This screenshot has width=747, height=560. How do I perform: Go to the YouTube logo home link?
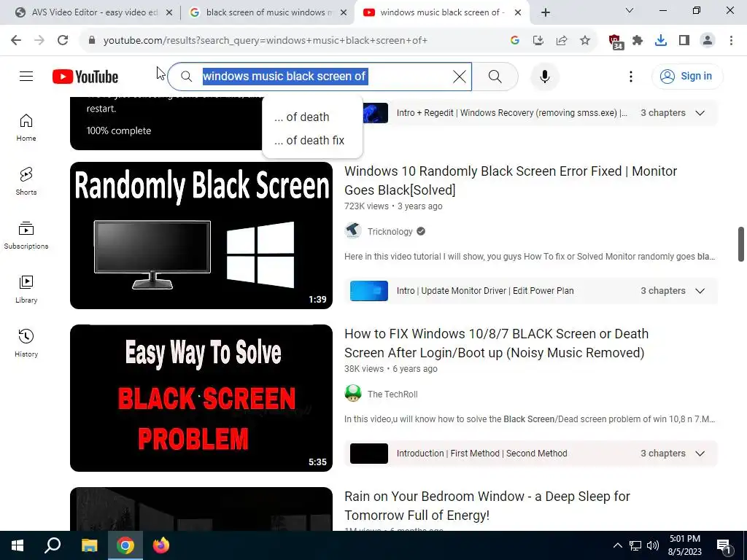(x=85, y=77)
